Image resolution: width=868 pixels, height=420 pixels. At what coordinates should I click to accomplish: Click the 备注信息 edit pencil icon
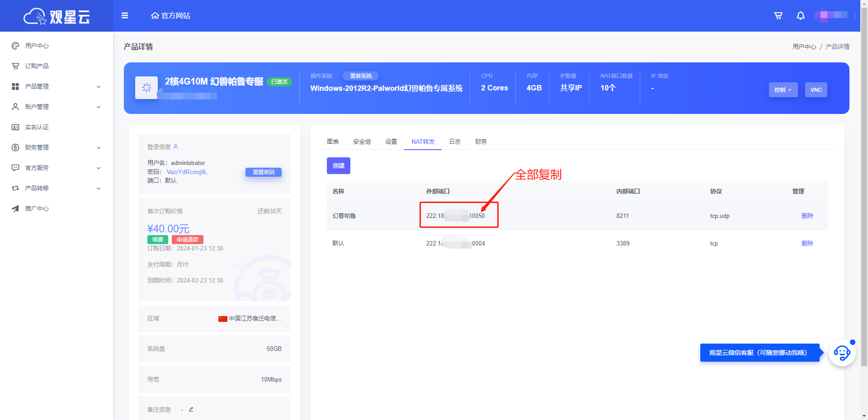191,410
